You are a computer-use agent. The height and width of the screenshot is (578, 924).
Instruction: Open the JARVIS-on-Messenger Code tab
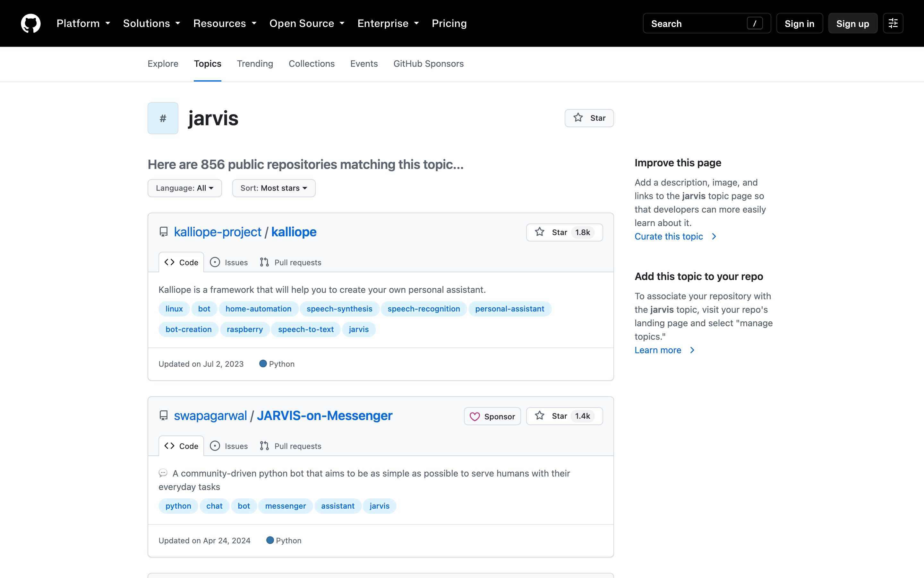pos(181,446)
